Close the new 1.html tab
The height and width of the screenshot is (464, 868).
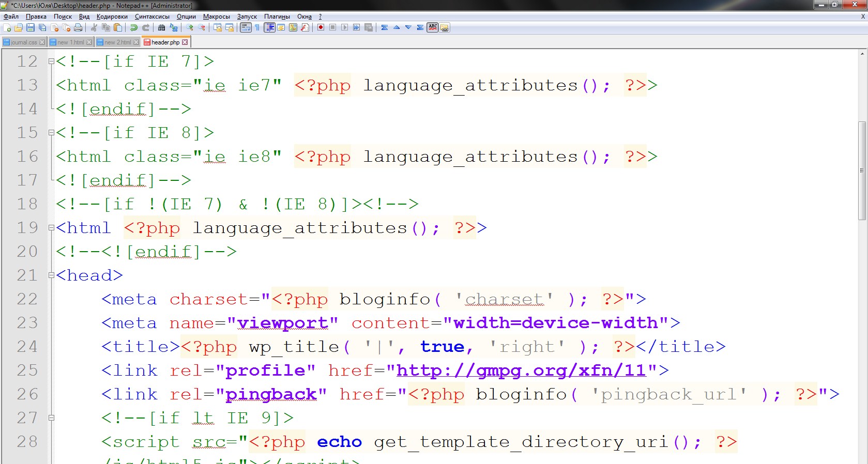coord(89,42)
